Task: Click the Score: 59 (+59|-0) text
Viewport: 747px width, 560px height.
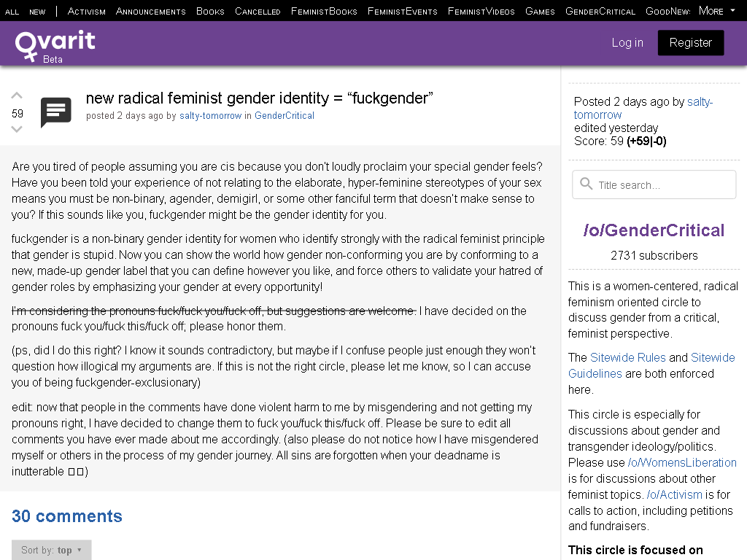Action: click(620, 141)
